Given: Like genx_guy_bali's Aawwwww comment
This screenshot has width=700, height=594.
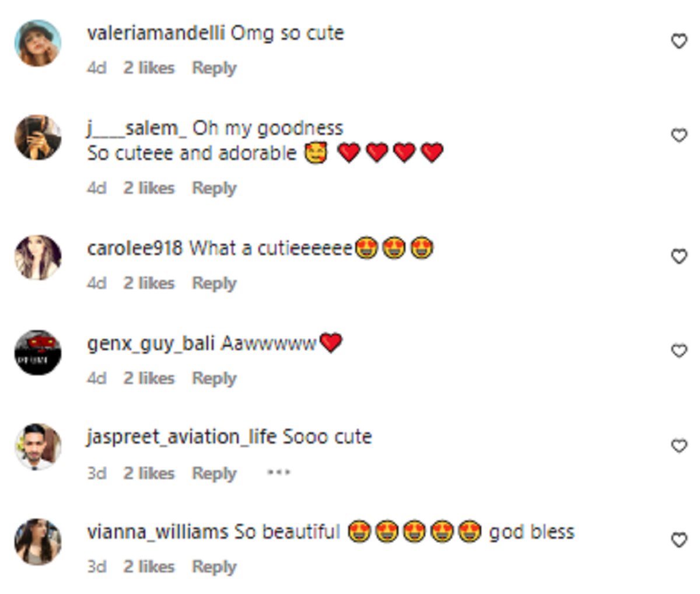Looking at the screenshot, I should pyautogui.click(x=679, y=351).
